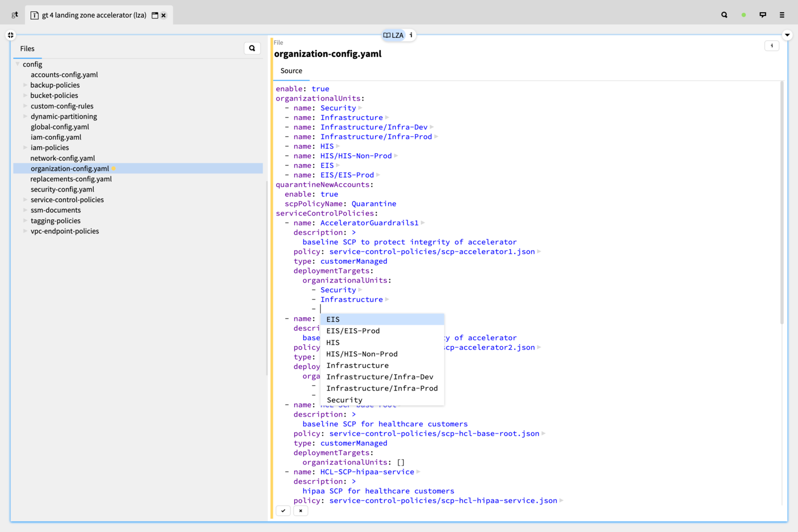Open the notifications speech bubble icon
798x532 pixels.
coord(763,15)
